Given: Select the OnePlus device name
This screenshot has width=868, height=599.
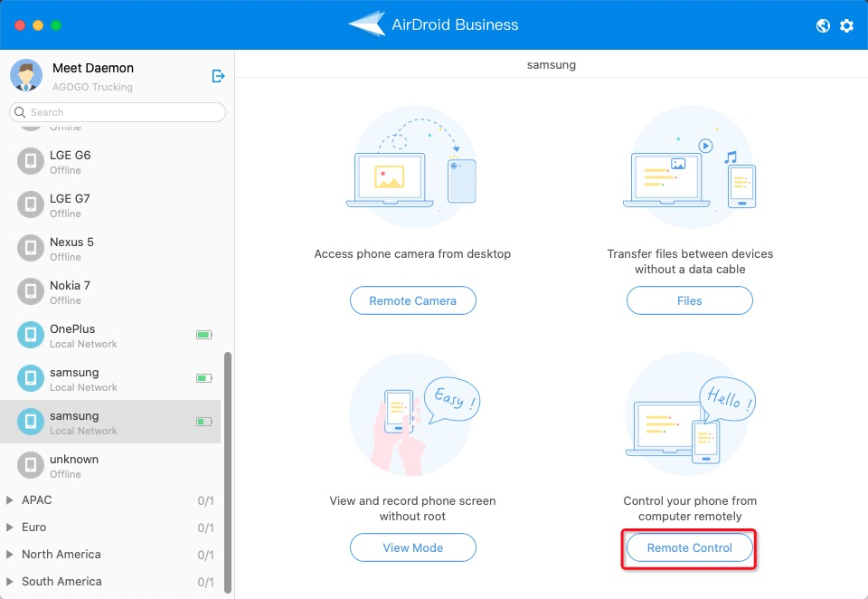Looking at the screenshot, I should pos(72,328).
